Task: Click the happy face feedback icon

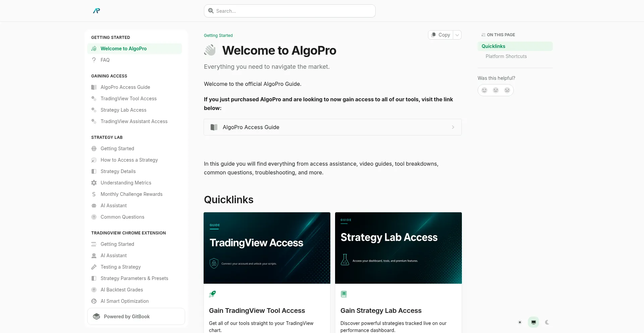Action: tap(484, 90)
